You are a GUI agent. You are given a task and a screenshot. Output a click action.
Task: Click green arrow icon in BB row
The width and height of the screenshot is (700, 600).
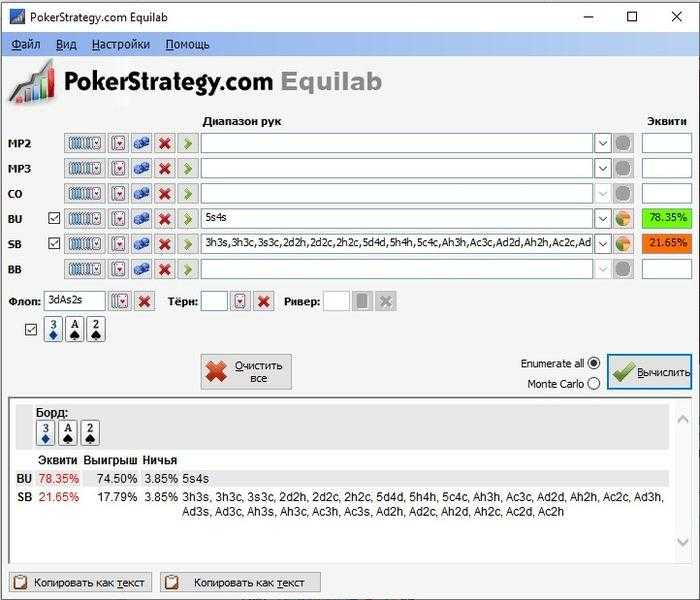[188, 269]
